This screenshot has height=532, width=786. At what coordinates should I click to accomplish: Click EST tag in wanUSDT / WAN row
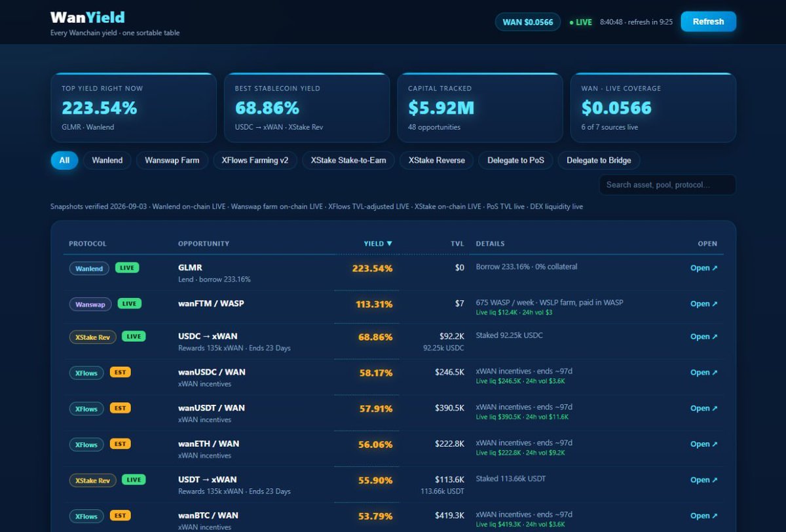pos(120,408)
